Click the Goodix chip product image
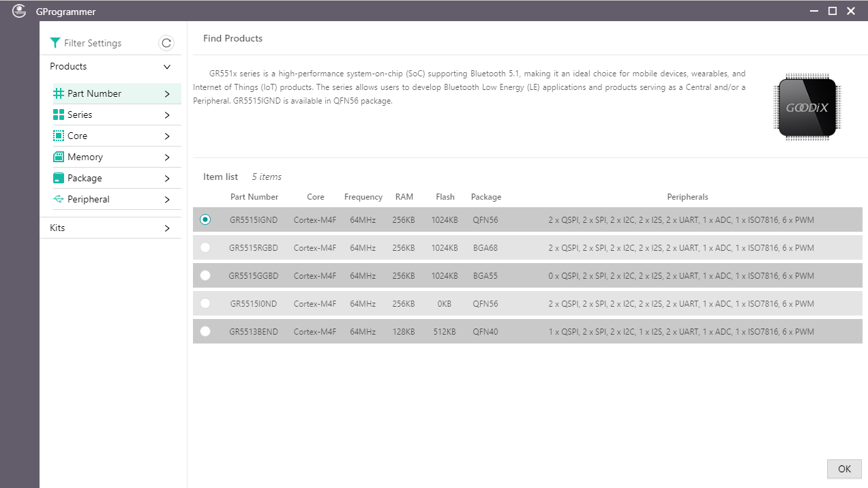Screen dimensions: 868x488 point(807,108)
